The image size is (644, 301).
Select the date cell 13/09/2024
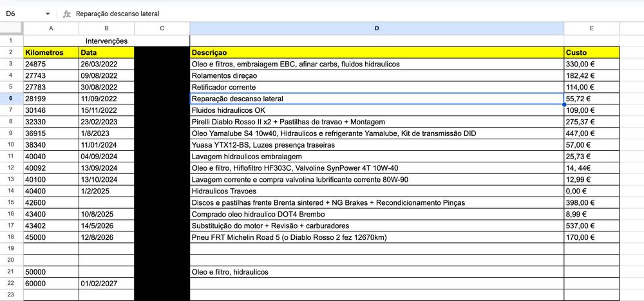click(106, 168)
